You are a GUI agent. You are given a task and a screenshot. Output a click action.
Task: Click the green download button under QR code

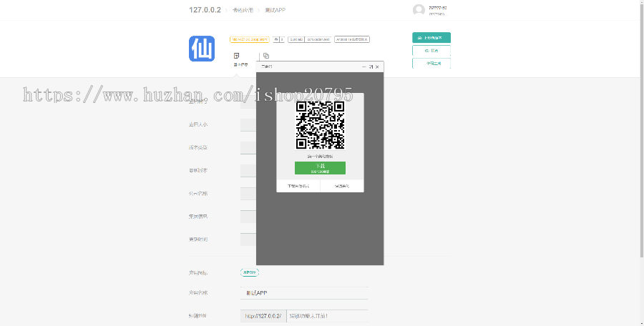pyautogui.click(x=320, y=168)
